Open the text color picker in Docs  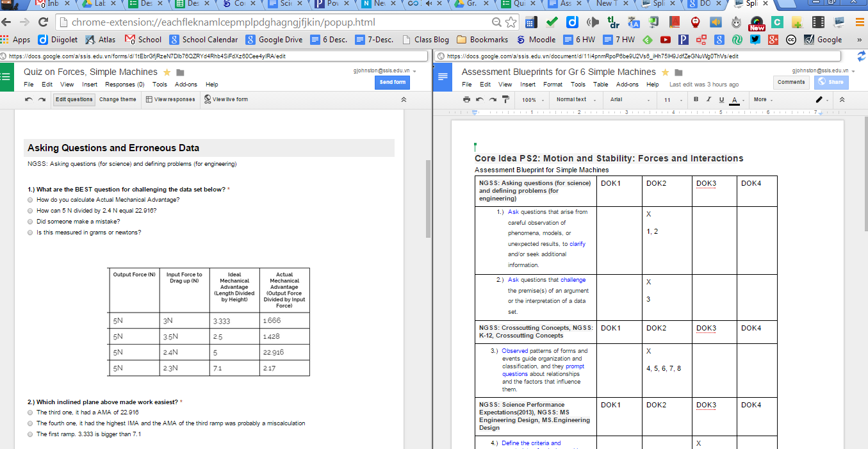pyautogui.click(x=734, y=99)
